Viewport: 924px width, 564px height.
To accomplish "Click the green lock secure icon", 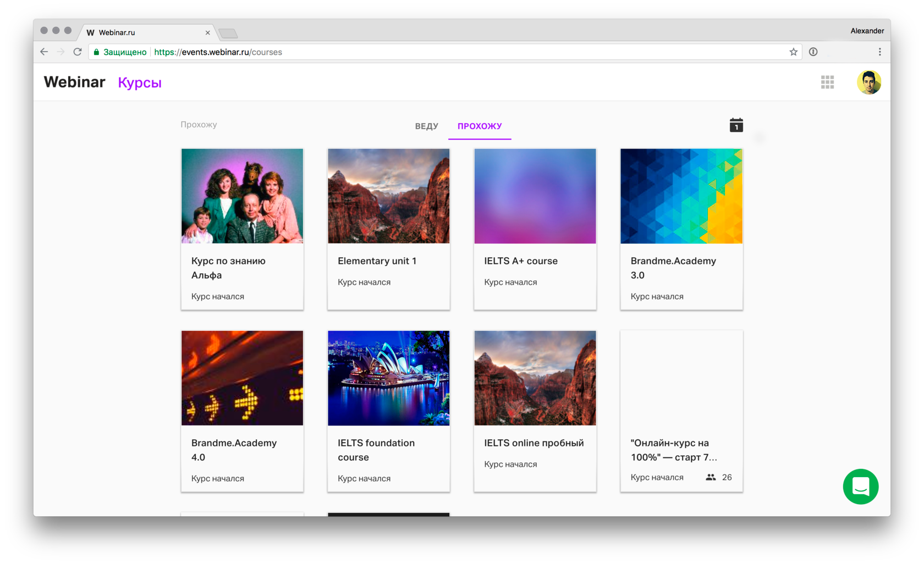I will tap(96, 52).
